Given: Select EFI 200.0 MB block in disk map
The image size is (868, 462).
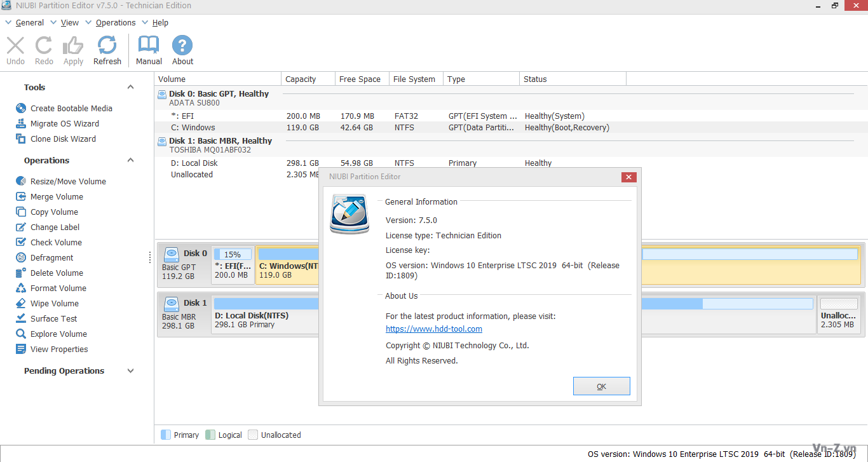Looking at the screenshot, I should pos(233,265).
